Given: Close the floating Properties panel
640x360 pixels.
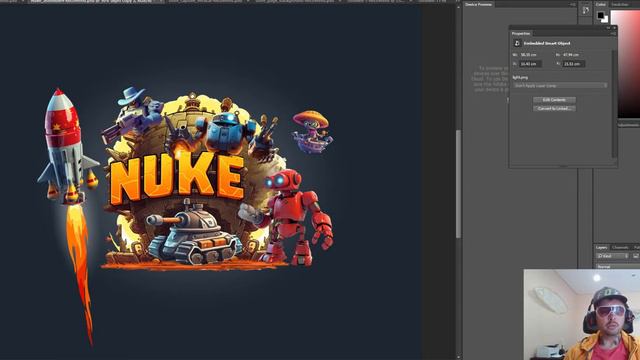Looking at the screenshot, I should pyautogui.click(x=614, y=28).
